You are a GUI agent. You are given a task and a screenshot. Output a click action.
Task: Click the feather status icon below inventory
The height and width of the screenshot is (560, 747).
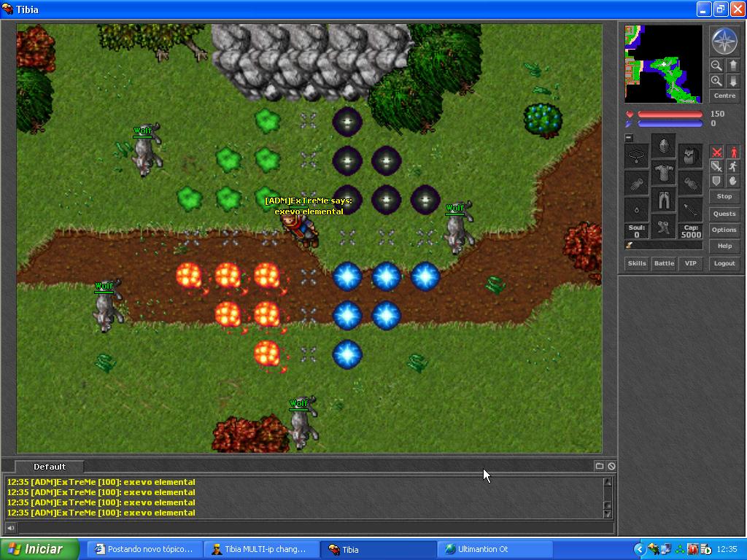(630, 245)
